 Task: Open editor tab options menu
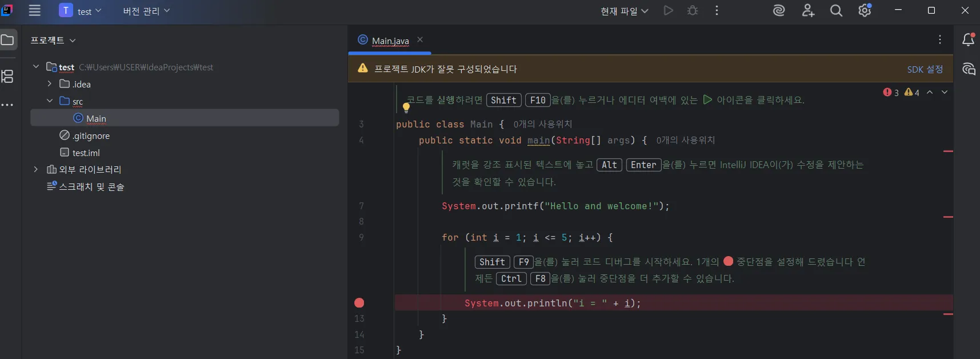940,39
